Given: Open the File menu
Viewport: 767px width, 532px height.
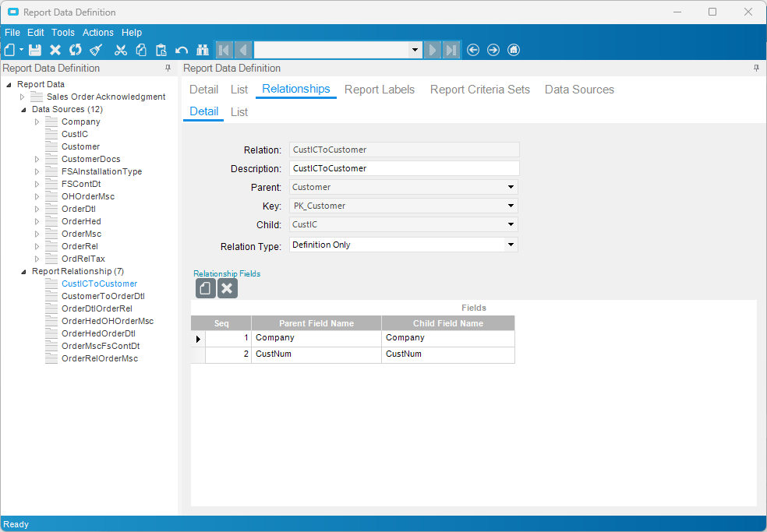Looking at the screenshot, I should click(x=12, y=32).
